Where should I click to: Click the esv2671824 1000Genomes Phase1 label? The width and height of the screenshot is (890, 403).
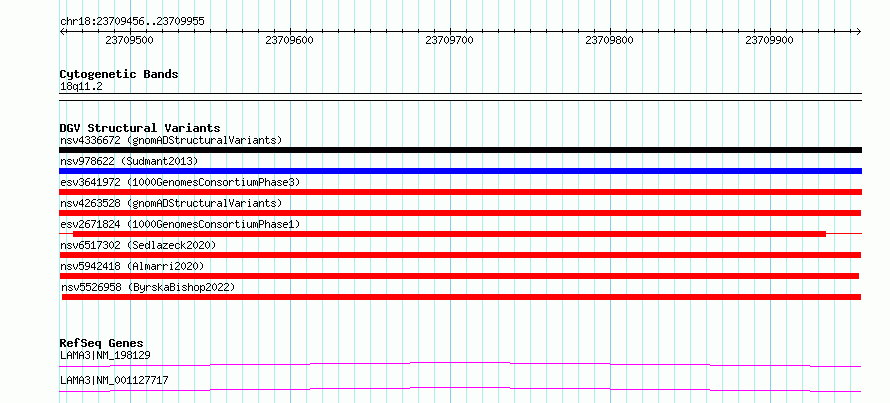click(x=180, y=224)
